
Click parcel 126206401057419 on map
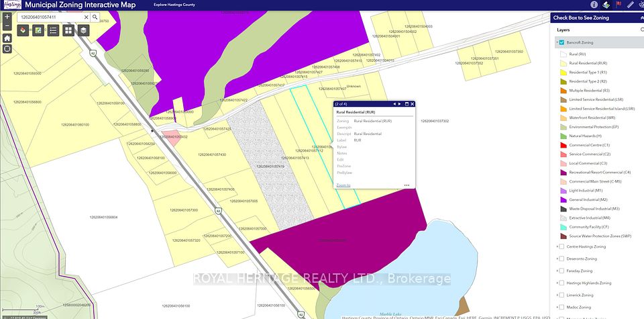point(270,167)
